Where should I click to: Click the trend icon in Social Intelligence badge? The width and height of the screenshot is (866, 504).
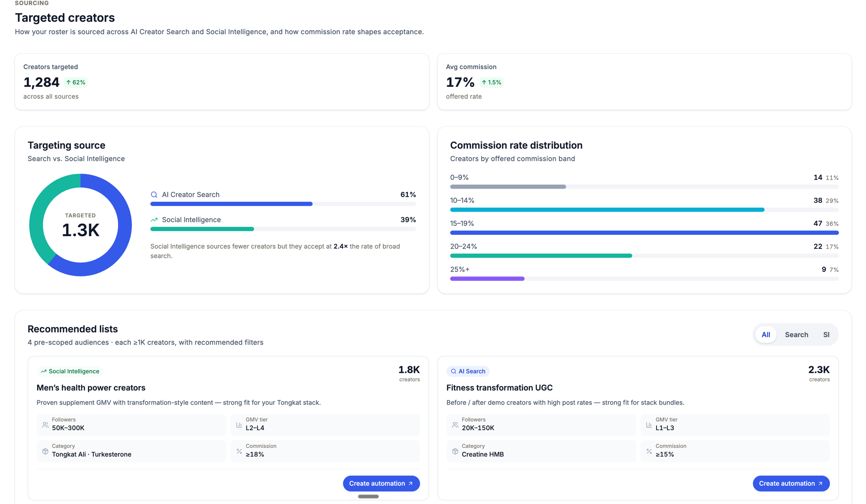(43, 371)
